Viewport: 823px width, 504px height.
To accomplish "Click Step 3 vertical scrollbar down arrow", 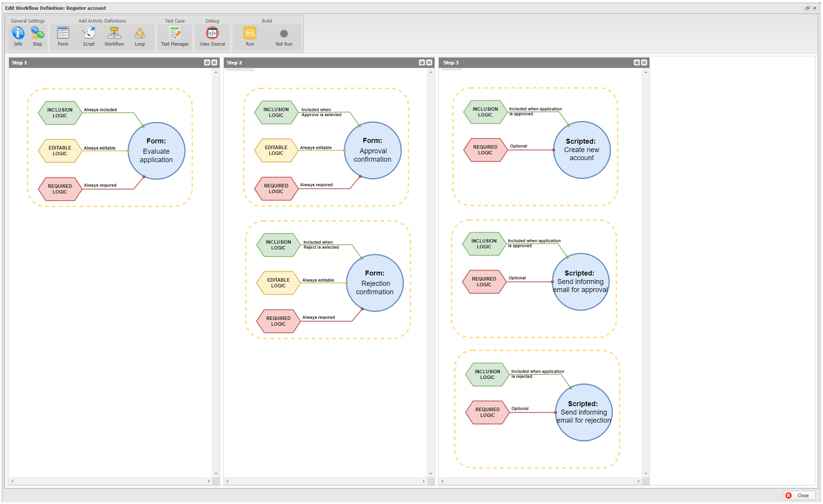I will [x=646, y=474].
